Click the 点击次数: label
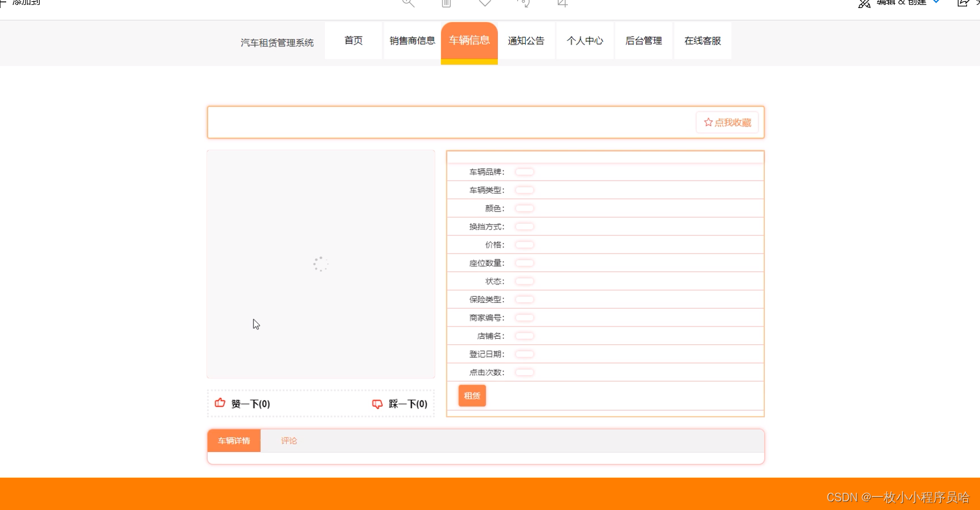The image size is (980, 510). pyautogui.click(x=487, y=372)
